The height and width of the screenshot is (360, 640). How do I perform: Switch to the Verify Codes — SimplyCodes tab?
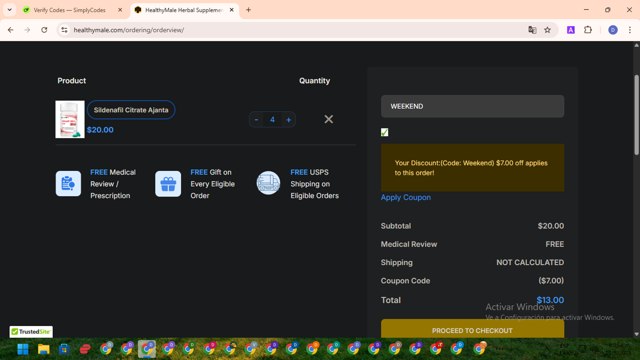(69, 10)
